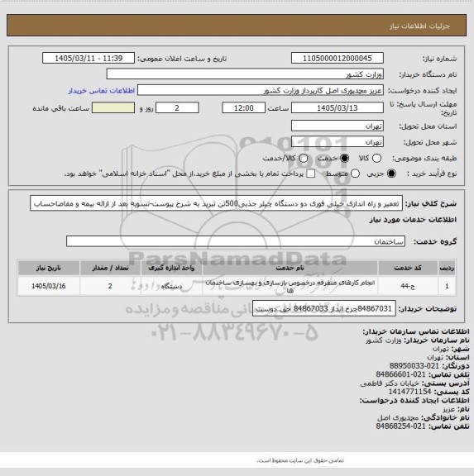Click the تعداد / مقدار column header

coord(110,268)
